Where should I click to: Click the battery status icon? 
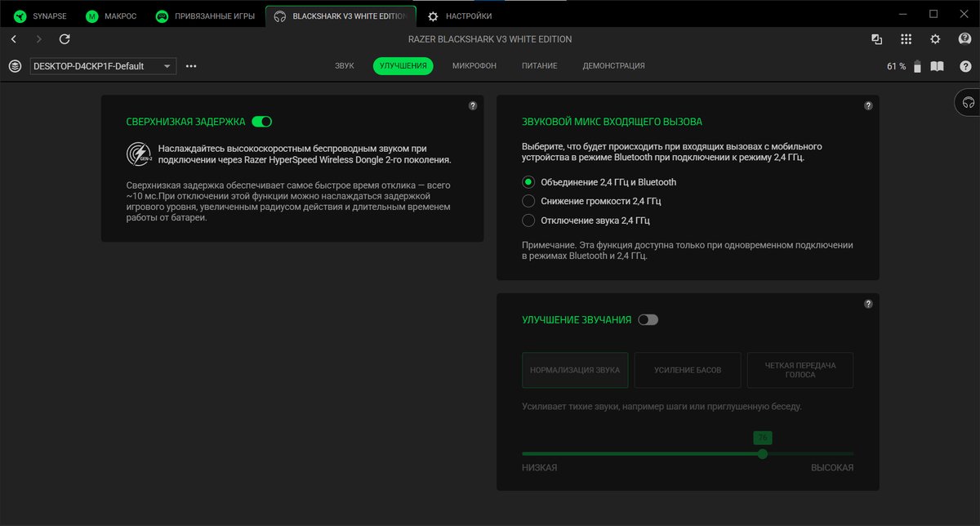tap(917, 66)
